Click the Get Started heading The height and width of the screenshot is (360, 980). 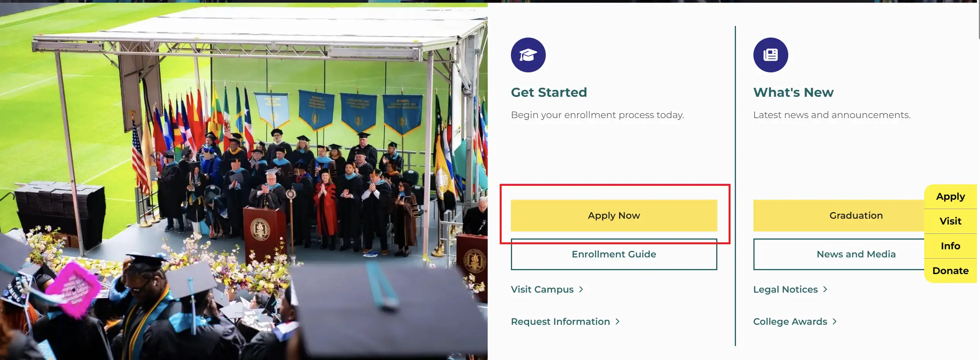549,93
